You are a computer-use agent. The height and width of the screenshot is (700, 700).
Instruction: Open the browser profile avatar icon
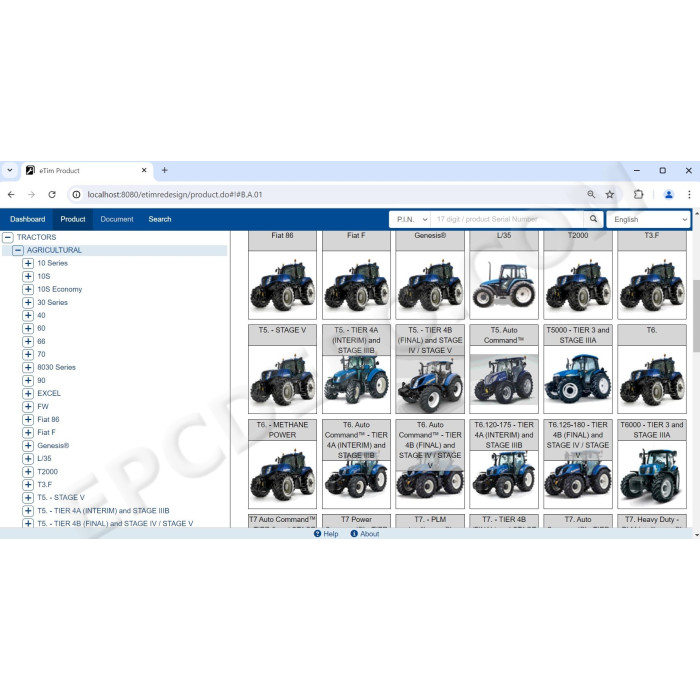(669, 194)
